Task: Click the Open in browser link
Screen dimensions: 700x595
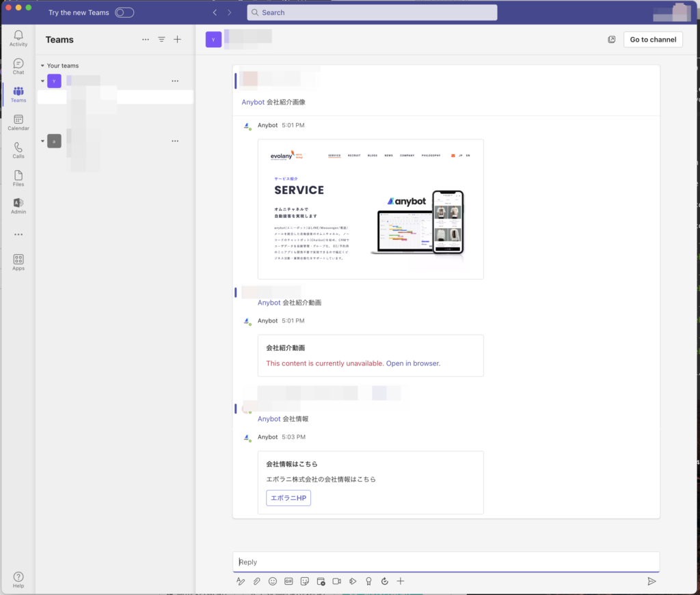Action: click(413, 363)
